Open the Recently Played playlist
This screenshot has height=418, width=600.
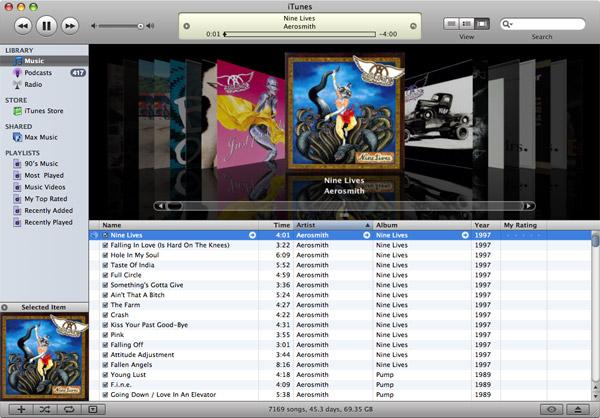(x=44, y=222)
